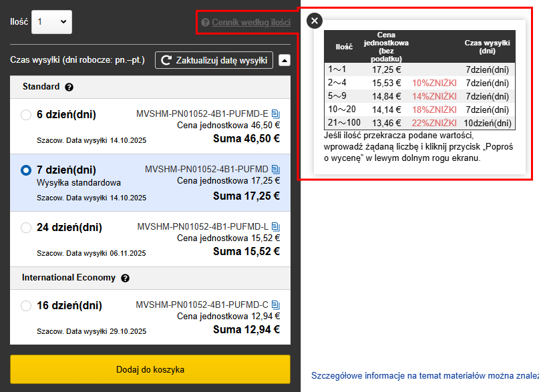The height and width of the screenshot is (392, 539).
Task: Click the 21~100 quantity pricing row
Action: (x=420, y=123)
